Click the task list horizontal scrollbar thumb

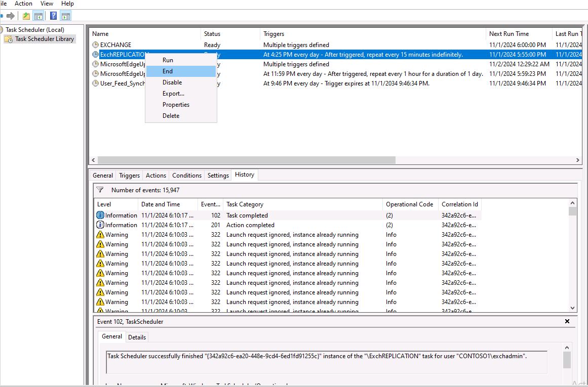[246, 160]
